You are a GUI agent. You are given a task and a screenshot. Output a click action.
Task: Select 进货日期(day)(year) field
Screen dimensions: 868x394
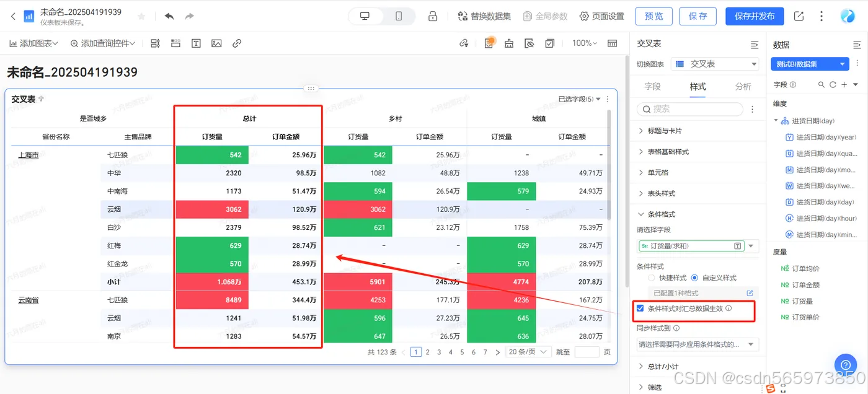click(x=821, y=138)
